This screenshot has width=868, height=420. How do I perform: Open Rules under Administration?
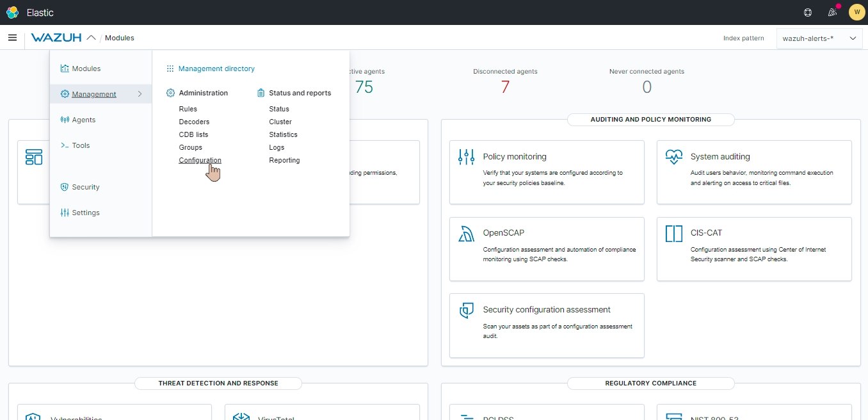pos(188,109)
